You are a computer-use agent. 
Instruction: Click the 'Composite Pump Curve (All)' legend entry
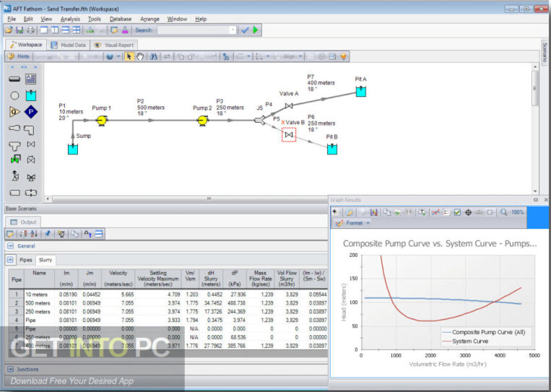click(484, 332)
